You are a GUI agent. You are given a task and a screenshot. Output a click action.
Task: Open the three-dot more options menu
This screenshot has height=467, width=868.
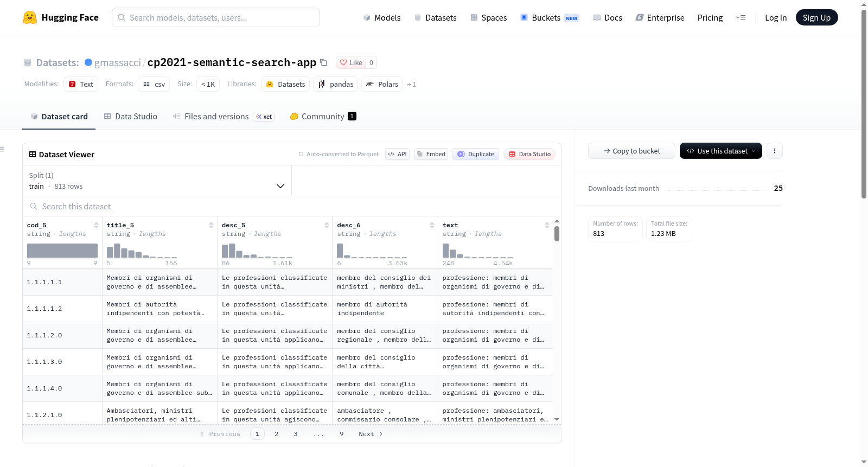[x=775, y=151]
